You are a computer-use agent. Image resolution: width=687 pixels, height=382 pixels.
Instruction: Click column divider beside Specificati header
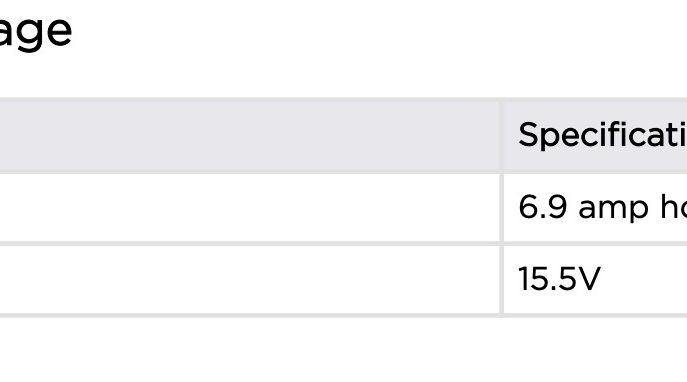click(502, 136)
